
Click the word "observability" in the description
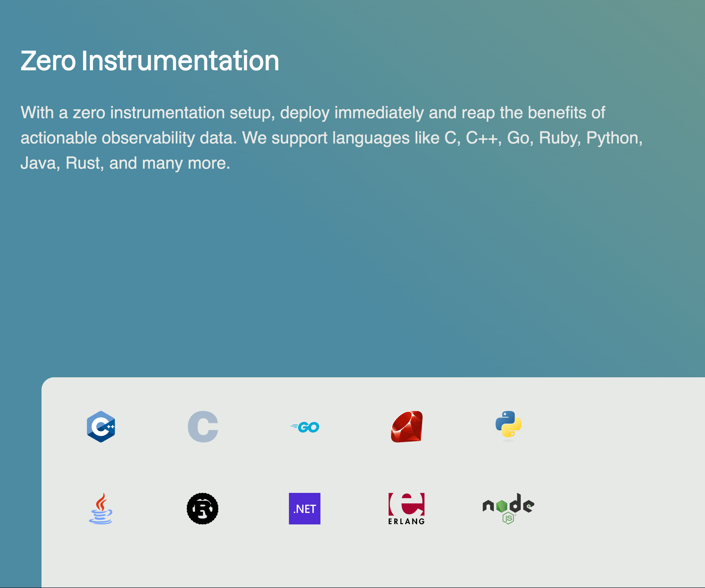point(148,138)
